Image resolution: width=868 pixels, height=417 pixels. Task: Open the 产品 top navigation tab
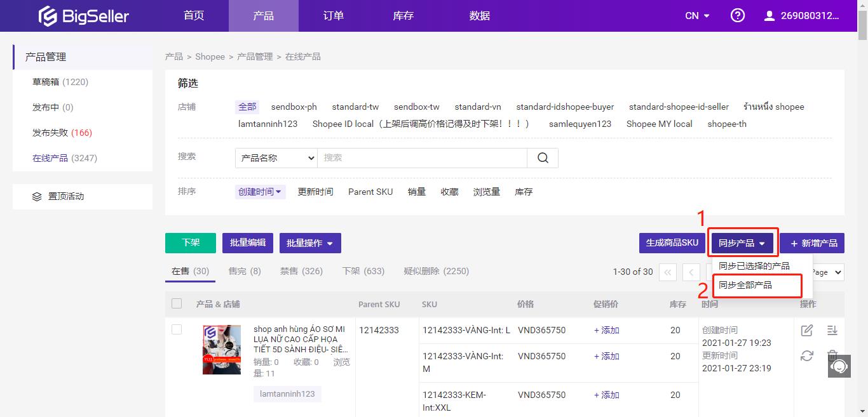pos(264,16)
